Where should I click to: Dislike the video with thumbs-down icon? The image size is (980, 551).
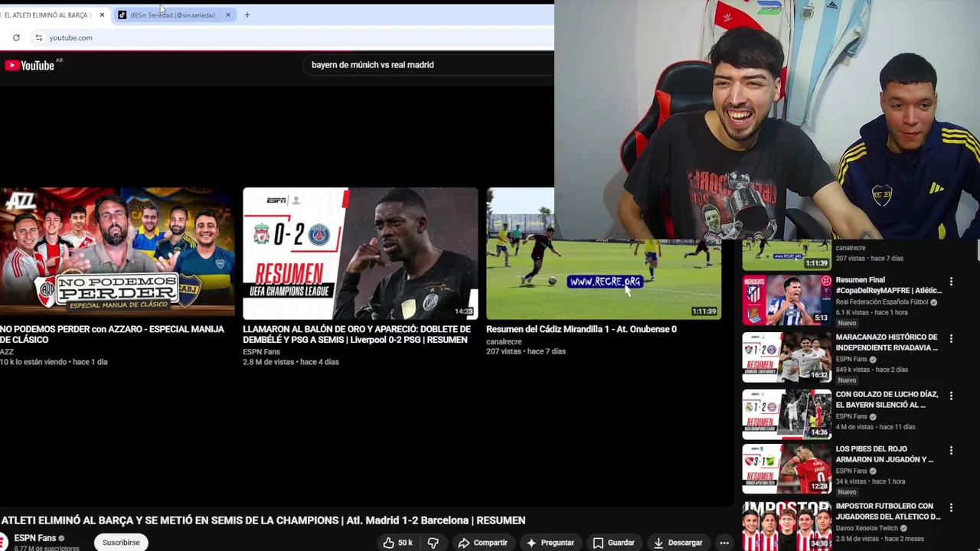pyautogui.click(x=433, y=543)
